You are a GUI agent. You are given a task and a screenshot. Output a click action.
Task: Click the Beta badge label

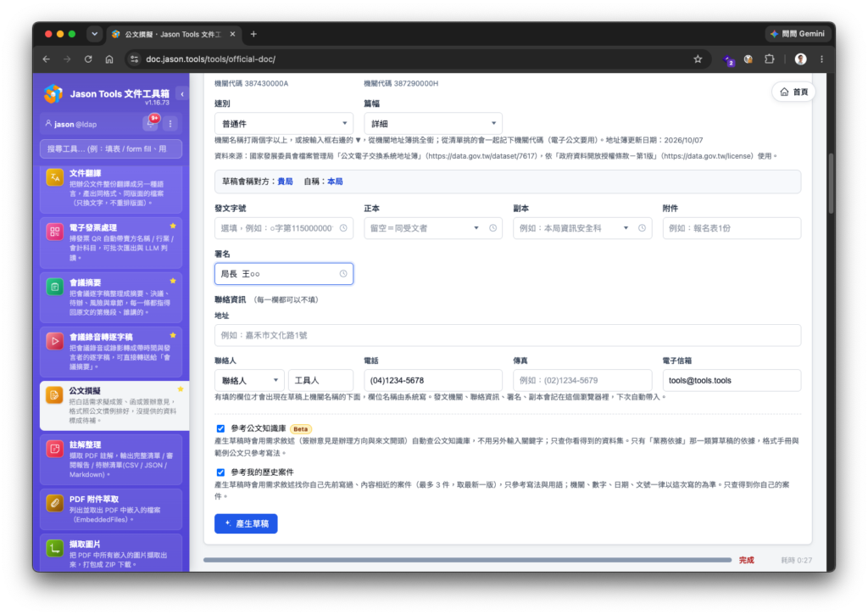[301, 429]
